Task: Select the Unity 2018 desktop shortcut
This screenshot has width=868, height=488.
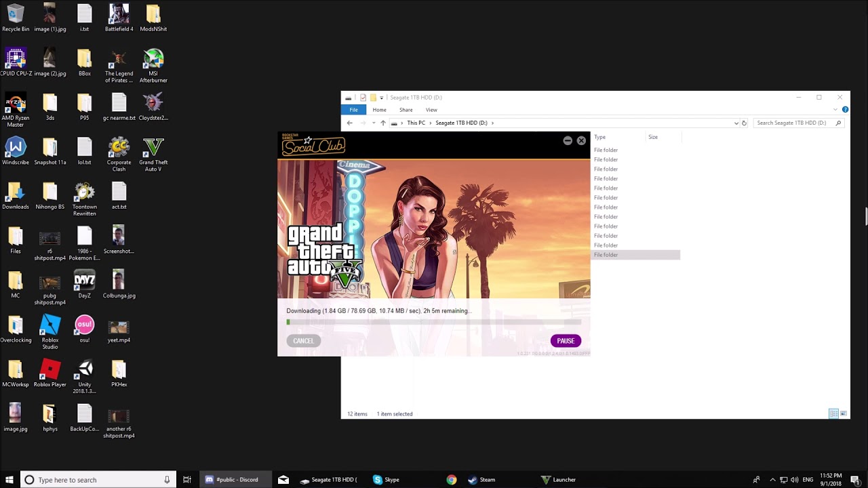Action: pyautogui.click(x=84, y=377)
